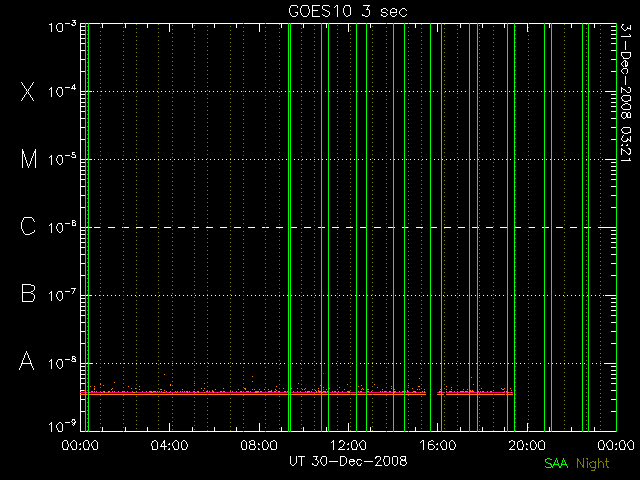
Task: Click the data gap near 16:00
Action: 431,393
